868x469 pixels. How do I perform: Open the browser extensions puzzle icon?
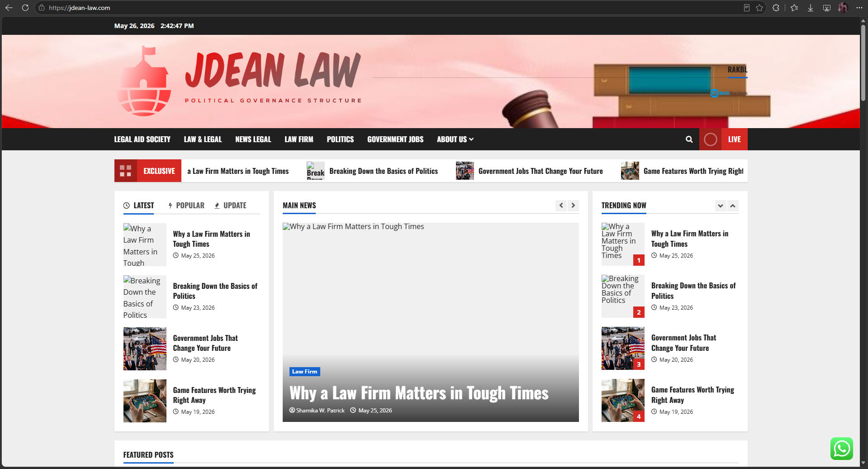tap(776, 8)
